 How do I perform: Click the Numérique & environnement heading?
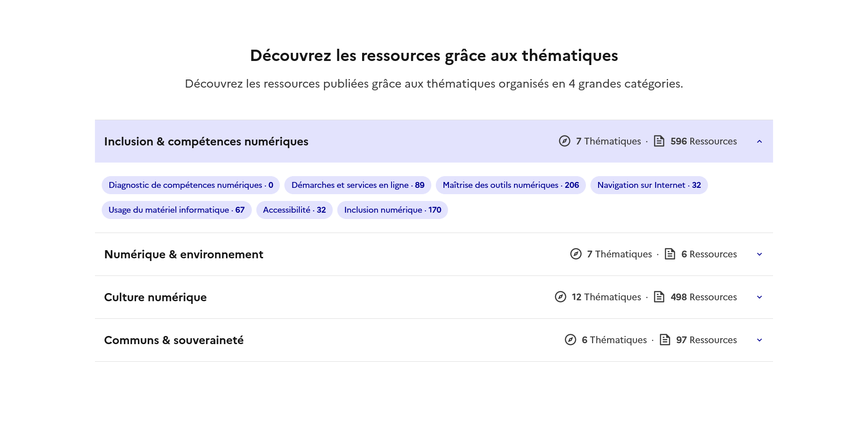click(184, 255)
